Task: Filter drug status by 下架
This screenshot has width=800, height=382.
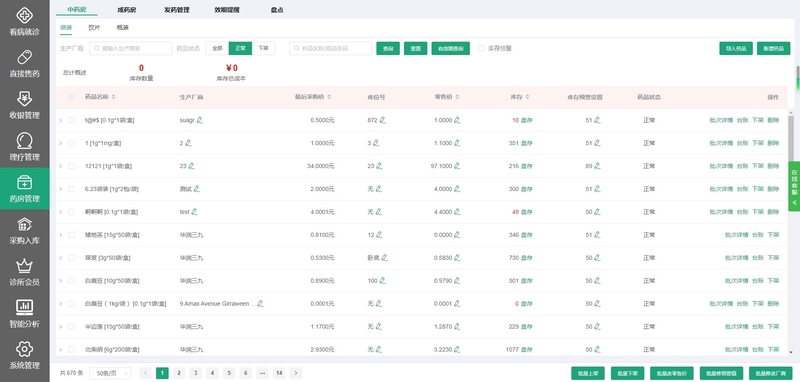Action: 263,48
